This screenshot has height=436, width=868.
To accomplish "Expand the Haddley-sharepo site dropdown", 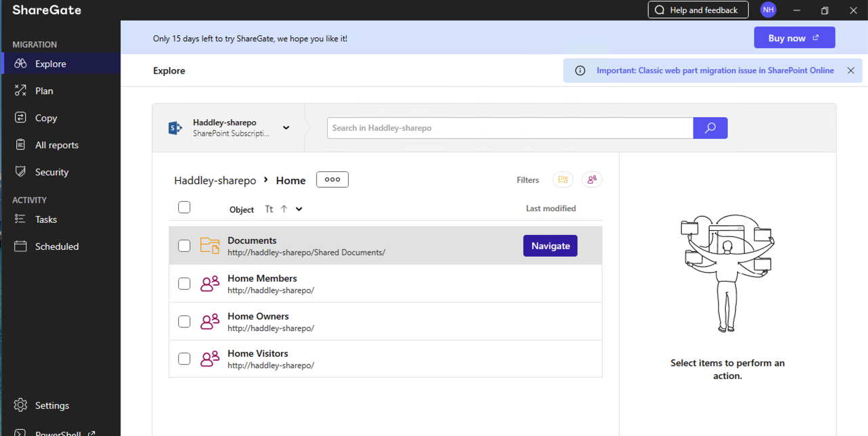I will click(x=286, y=128).
